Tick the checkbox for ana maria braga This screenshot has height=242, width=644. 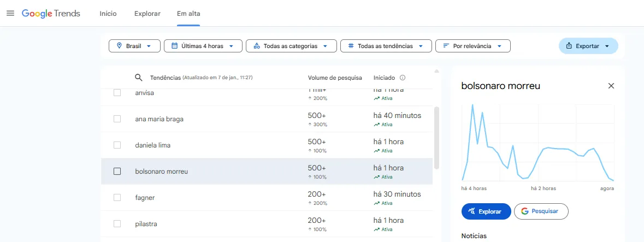pos(117,119)
